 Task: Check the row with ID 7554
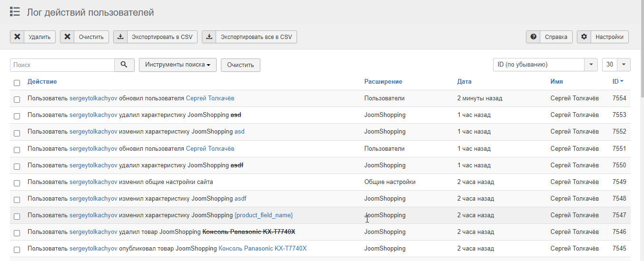17,99
